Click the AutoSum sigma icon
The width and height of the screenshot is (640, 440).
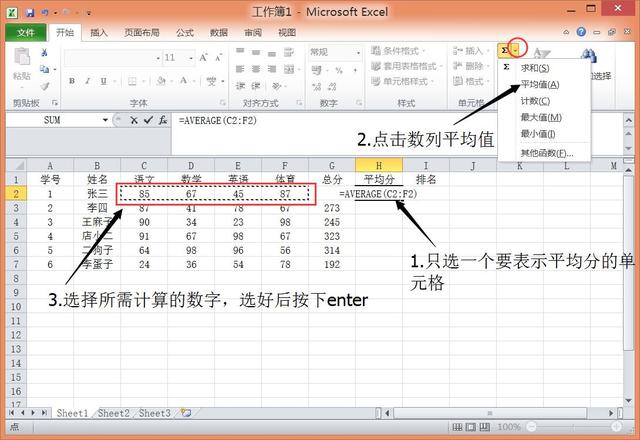click(x=505, y=50)
